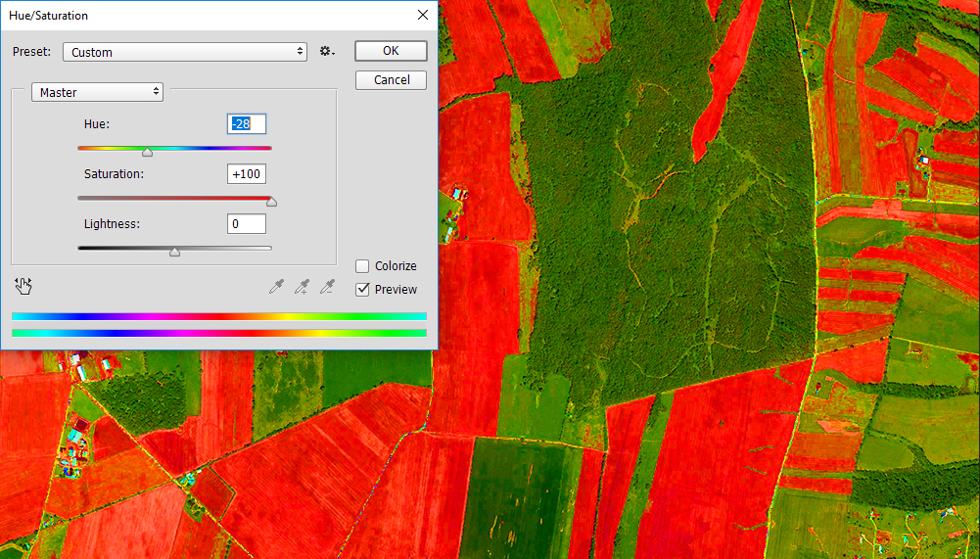Focus the Hue value field
Screen dimensions: 980x559
246,124
